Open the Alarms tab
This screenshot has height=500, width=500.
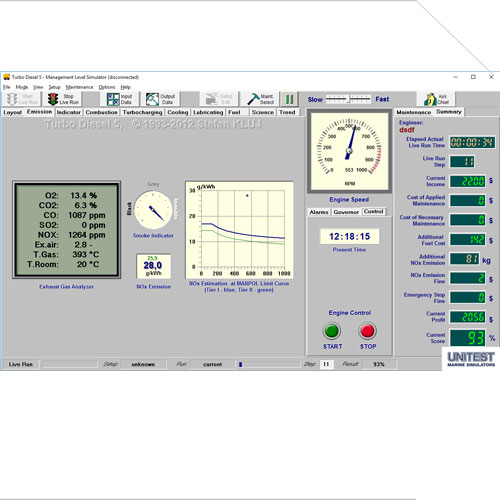[319, 212]
